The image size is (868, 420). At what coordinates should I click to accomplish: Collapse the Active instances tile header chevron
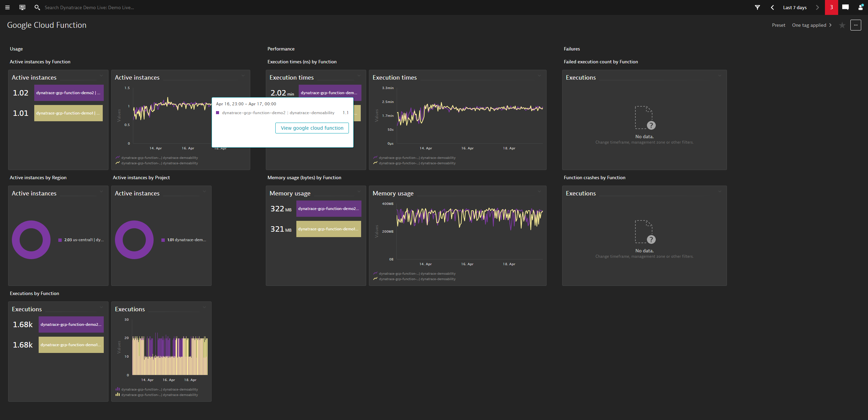point(101,76)
